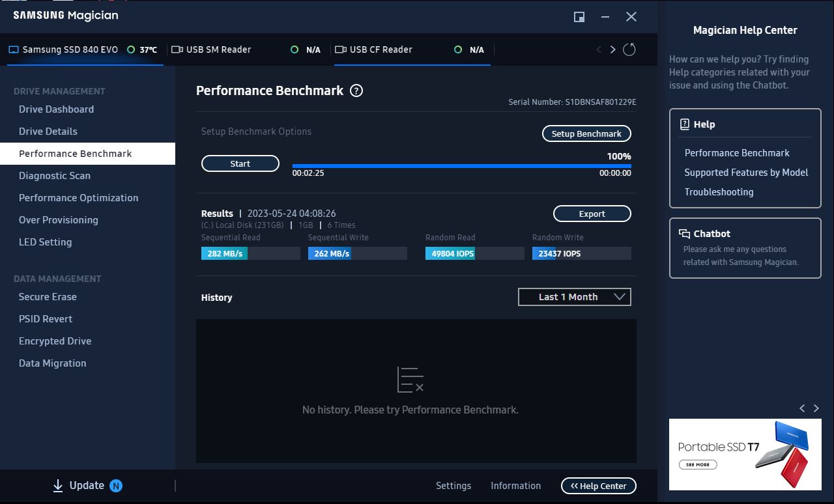Open Supported Features by Model help

tap(746, 173)
